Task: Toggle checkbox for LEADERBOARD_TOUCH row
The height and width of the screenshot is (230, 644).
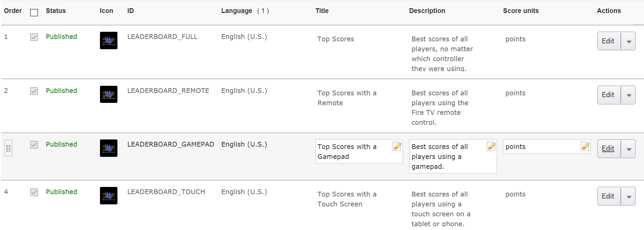Action: point(34,192)
